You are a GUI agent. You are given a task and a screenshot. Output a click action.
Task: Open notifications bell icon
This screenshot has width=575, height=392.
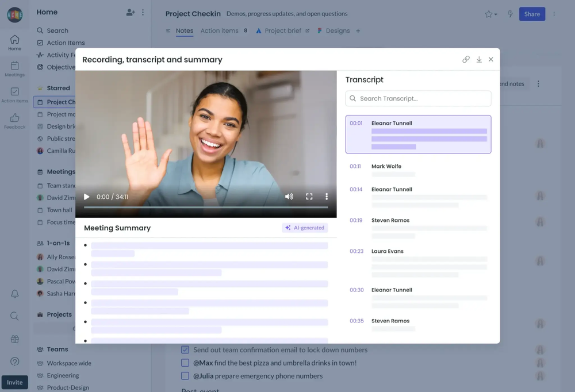tap(15, 294)
